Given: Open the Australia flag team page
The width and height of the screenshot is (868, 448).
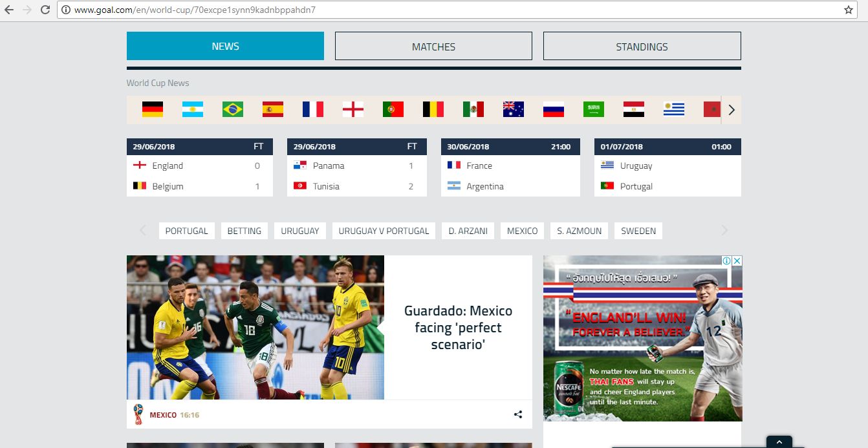Looking at the screenshot, I should point(514,109).
